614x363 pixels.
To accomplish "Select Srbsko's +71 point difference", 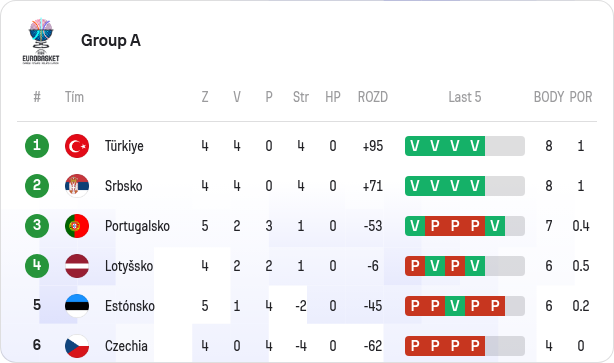I will click(x=373, y=186).
